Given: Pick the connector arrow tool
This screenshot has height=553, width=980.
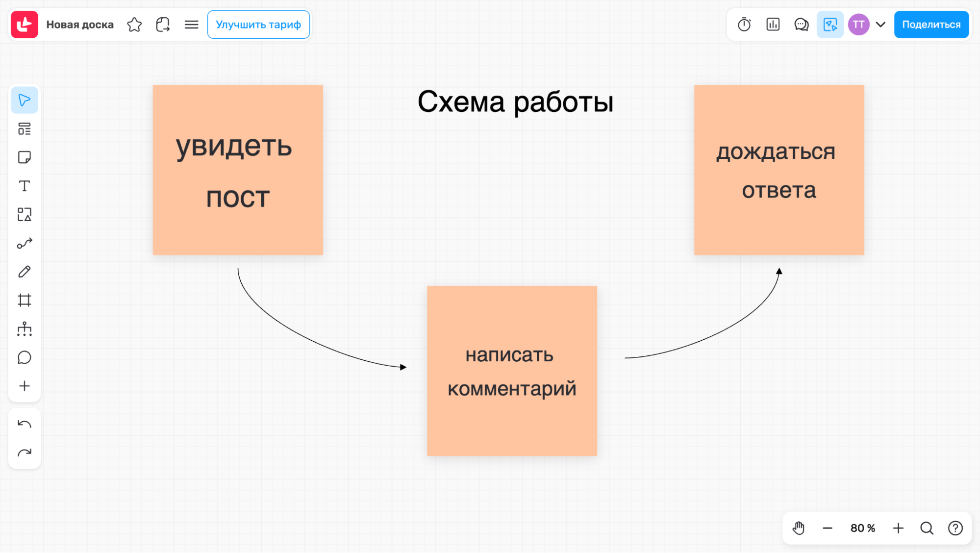Looking at the screenshot, I should point(25,243).
